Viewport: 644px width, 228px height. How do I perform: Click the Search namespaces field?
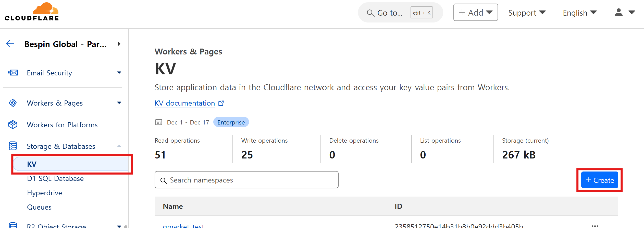pyautogui.click(x=246, y=180)
